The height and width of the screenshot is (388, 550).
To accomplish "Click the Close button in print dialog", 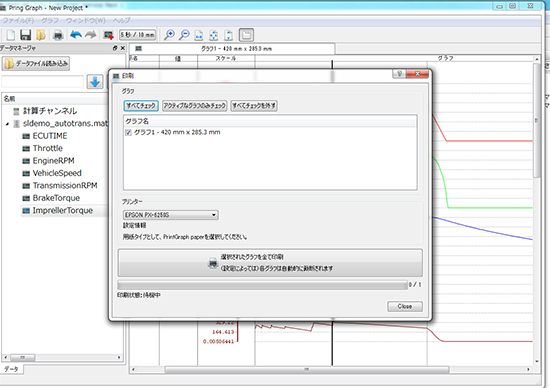I will tap(405, 306).
